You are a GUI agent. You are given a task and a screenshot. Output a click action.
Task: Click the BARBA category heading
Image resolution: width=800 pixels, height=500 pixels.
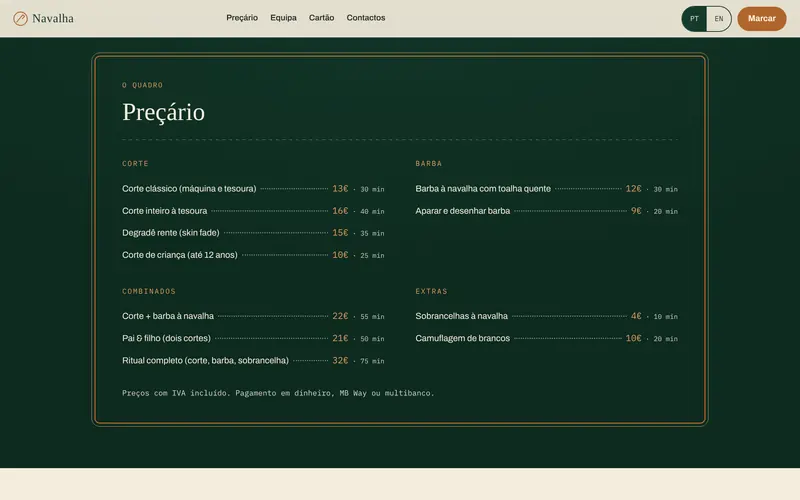429,164
